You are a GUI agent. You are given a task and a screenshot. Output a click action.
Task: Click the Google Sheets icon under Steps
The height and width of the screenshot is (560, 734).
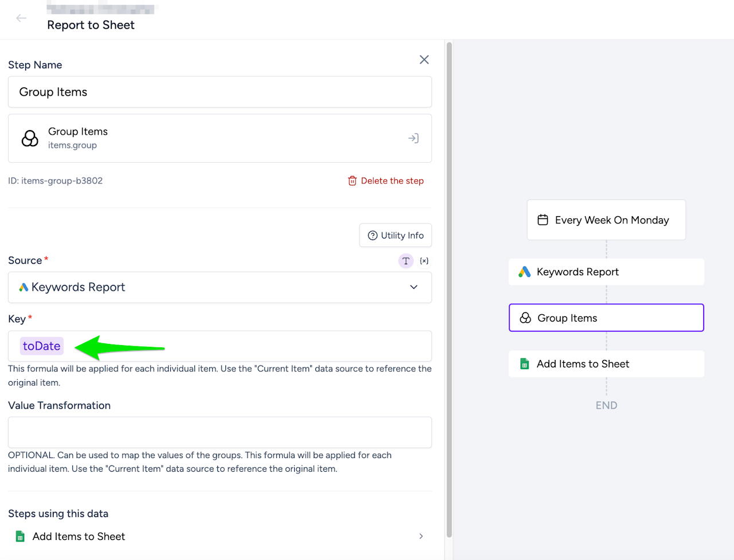click(20, 536)
